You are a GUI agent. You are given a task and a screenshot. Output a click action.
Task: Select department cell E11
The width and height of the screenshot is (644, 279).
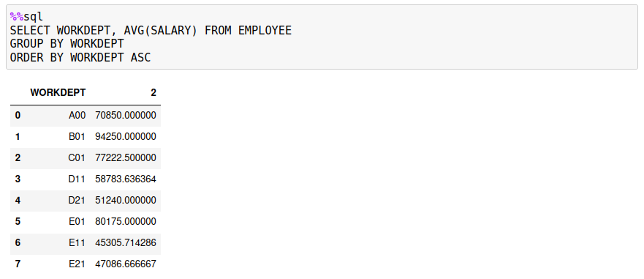point(77,243)
